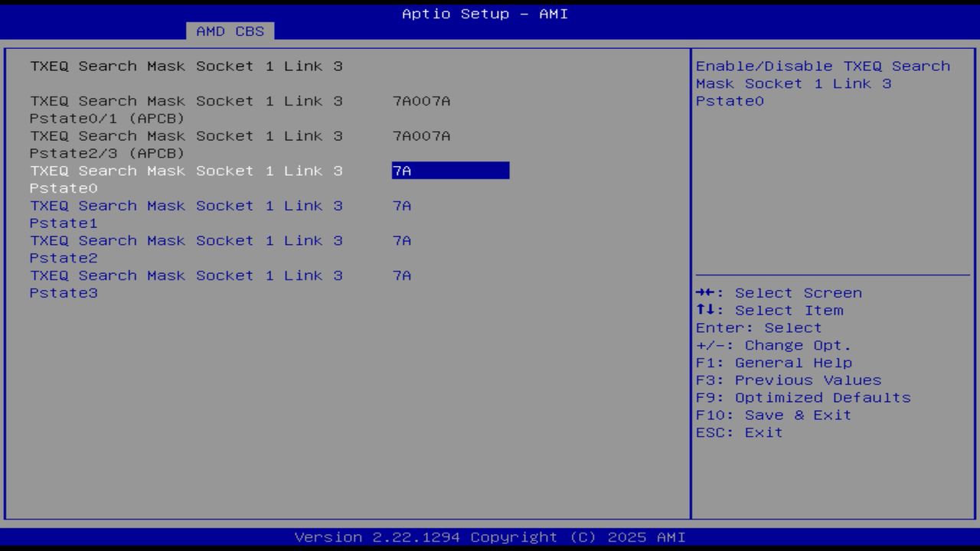Click the ESC Exit legend entry

[737, 432]
